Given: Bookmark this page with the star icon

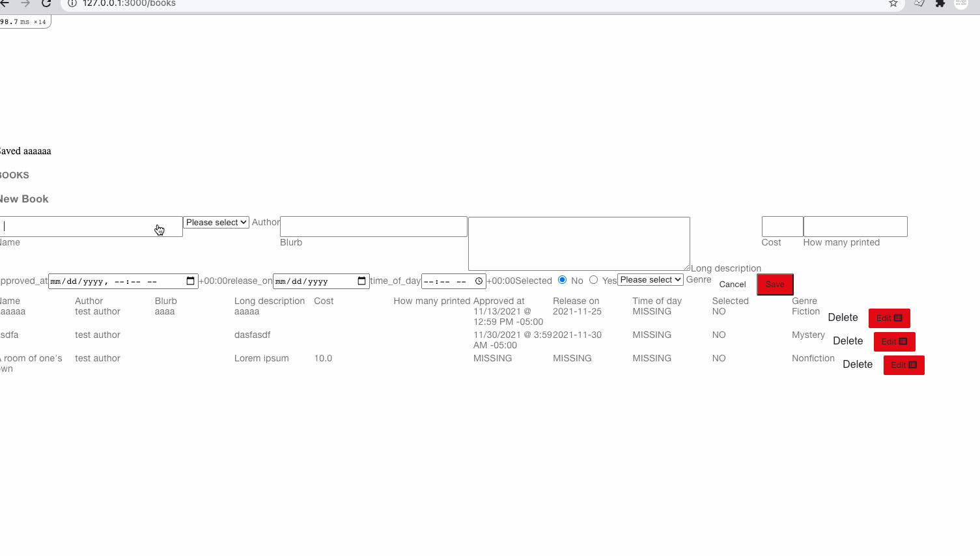Looking at the screenshot, I should click(x=893, y=3).
